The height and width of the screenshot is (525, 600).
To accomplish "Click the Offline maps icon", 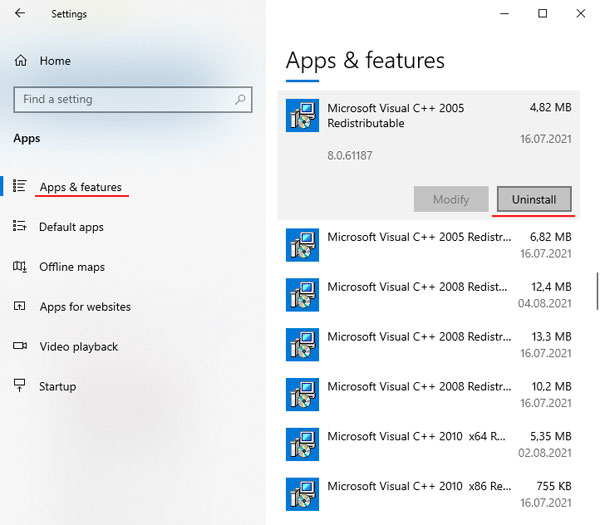I will pyautogui.click(x=20, y=266).
